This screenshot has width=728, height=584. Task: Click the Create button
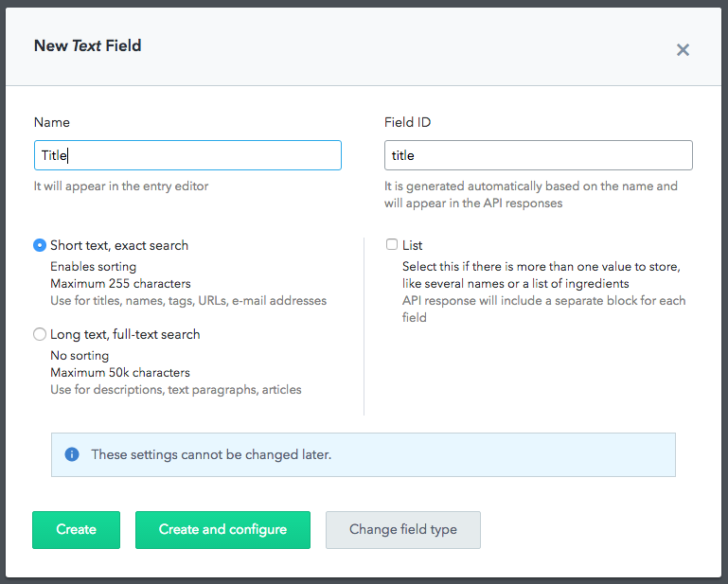pos(76,529)
